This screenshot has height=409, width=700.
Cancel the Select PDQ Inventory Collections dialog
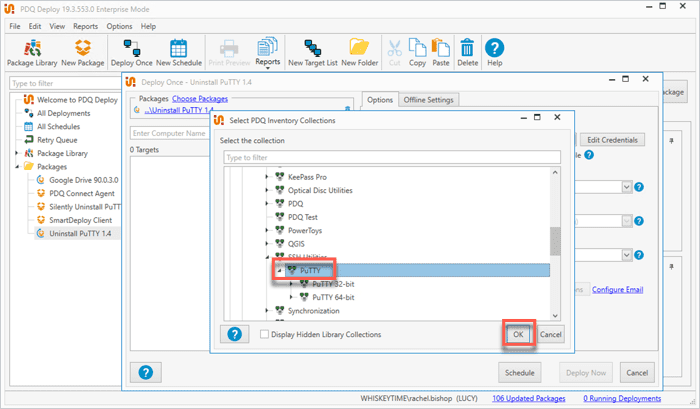coord(550,334)
